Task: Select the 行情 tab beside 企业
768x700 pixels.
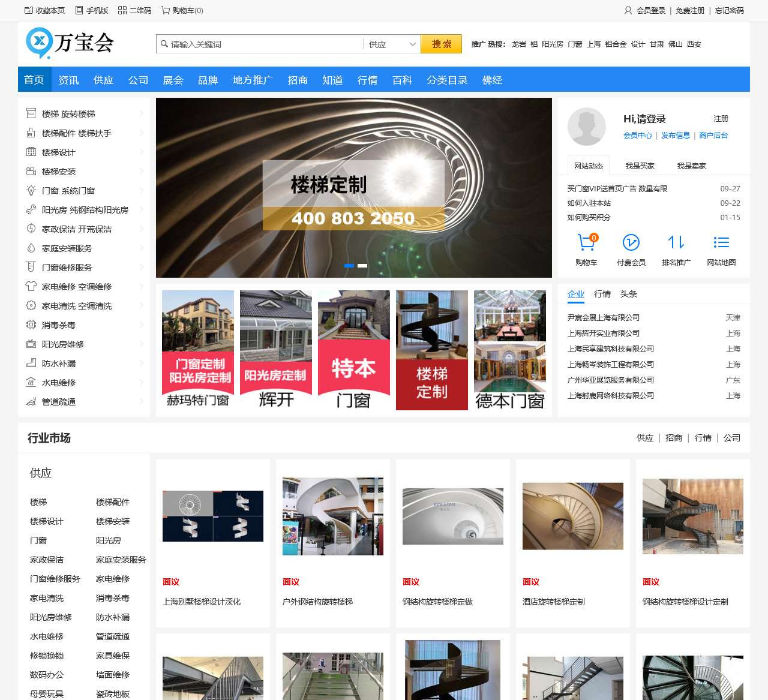Action: (602, 294)
